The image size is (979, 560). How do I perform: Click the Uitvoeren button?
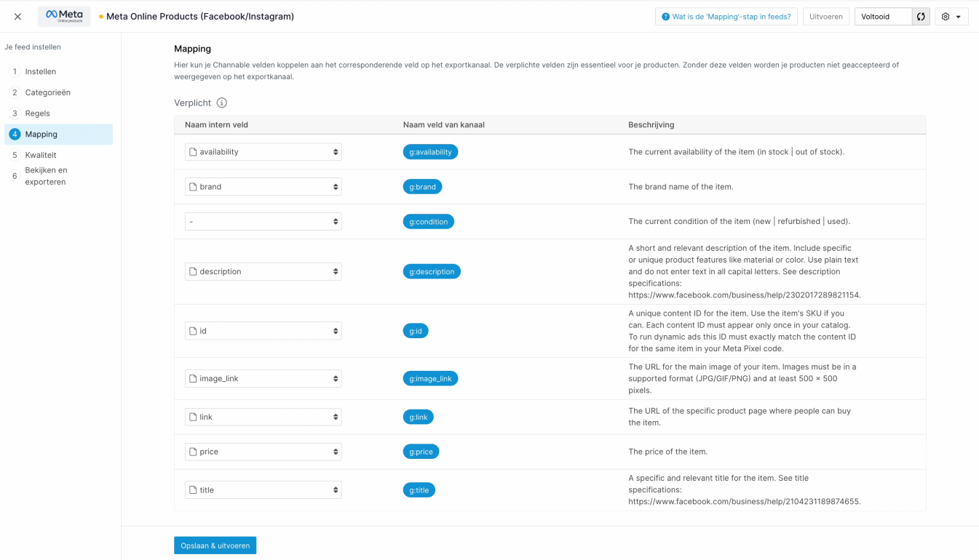[826, 17]
